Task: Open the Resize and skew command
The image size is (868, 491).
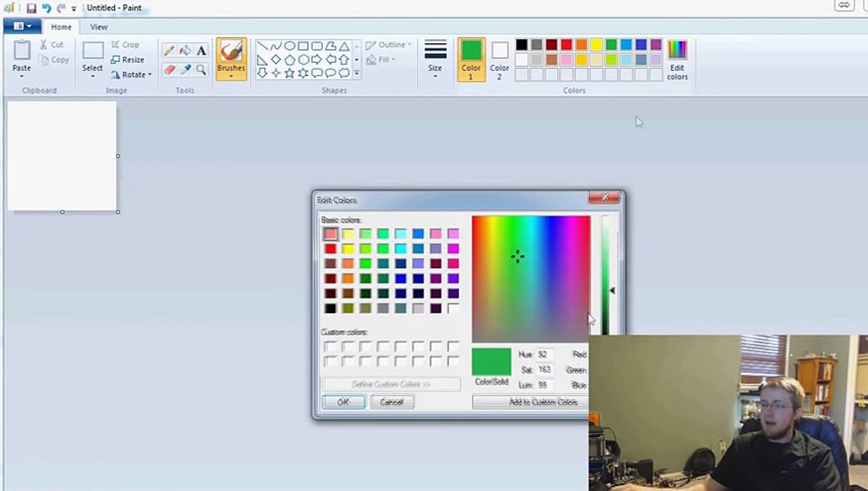Action: point(128,59)
